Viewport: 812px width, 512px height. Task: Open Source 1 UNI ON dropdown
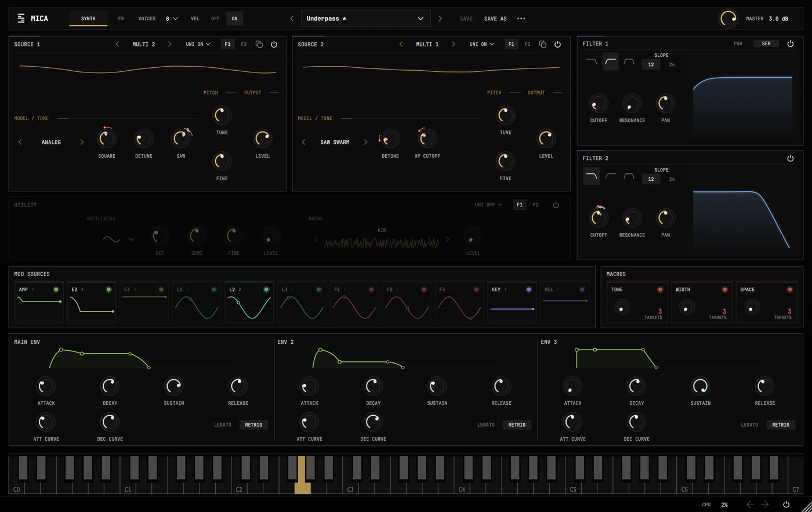[198, 44]
